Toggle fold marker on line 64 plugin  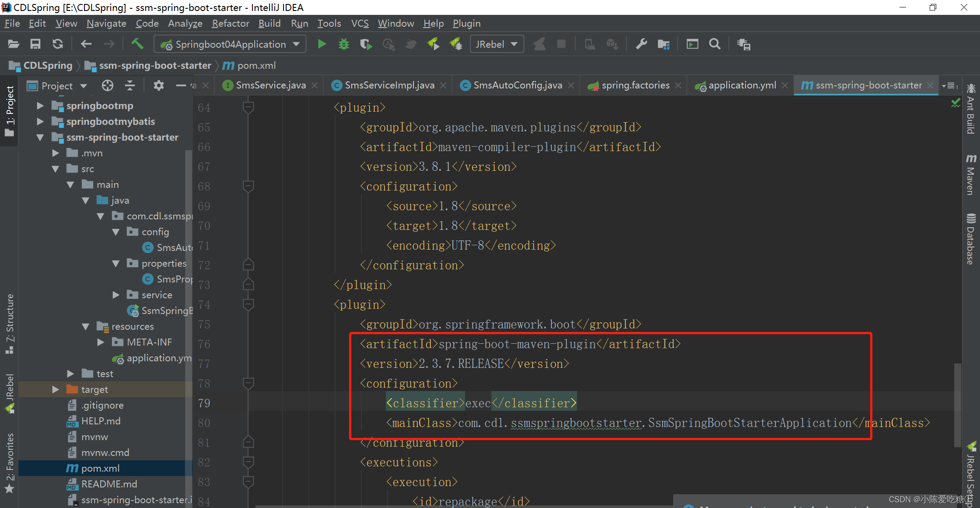(248, 107)
